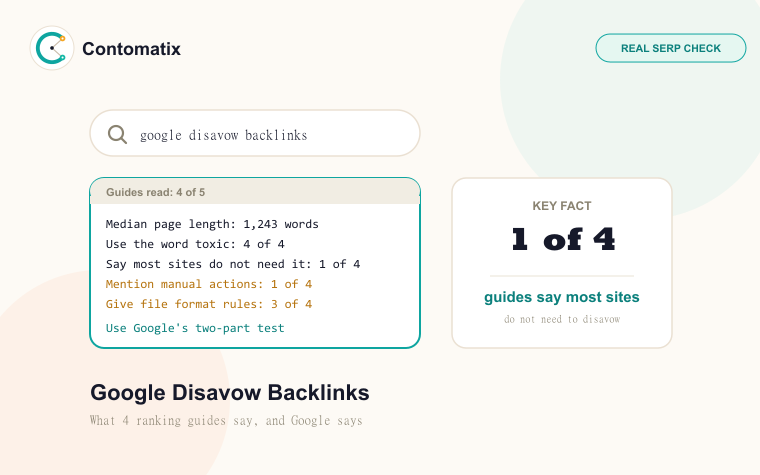Click the Contomatix brand name
760x475 pixels.
pyautogui.click(x=131, y=48)
